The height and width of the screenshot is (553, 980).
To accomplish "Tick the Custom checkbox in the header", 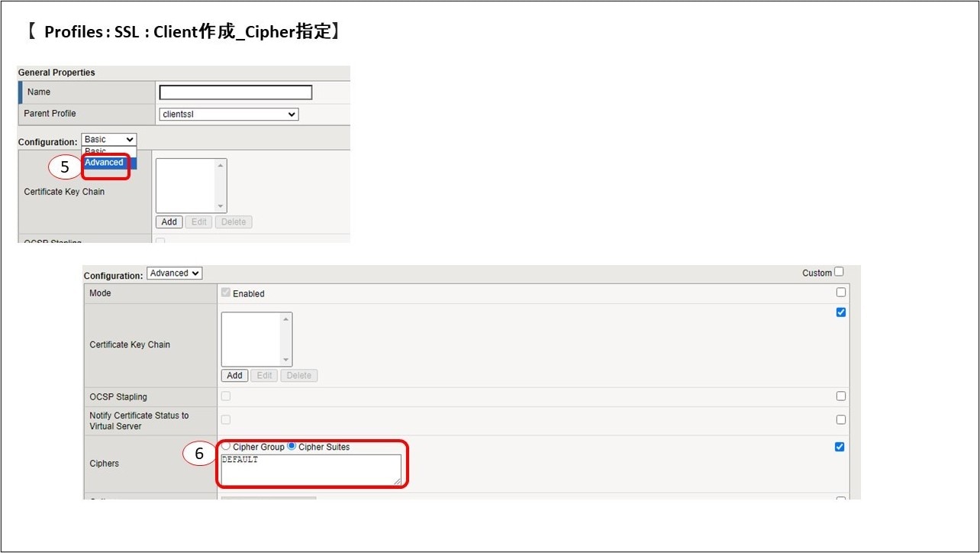I will click(x=840, y=272).
